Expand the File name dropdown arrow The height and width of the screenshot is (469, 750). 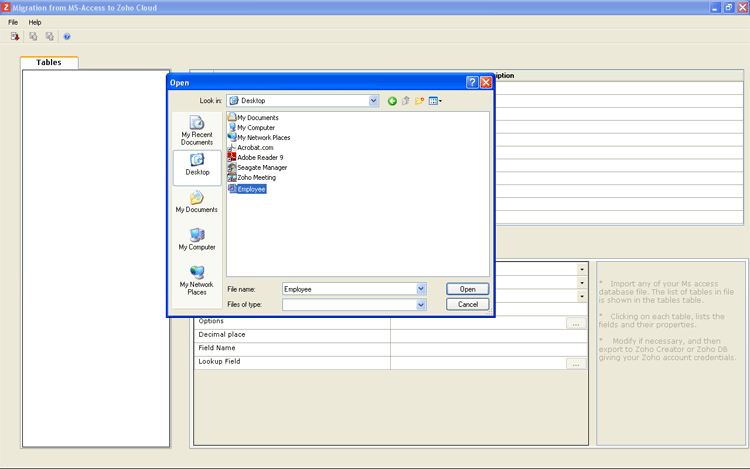pos(421,289)
